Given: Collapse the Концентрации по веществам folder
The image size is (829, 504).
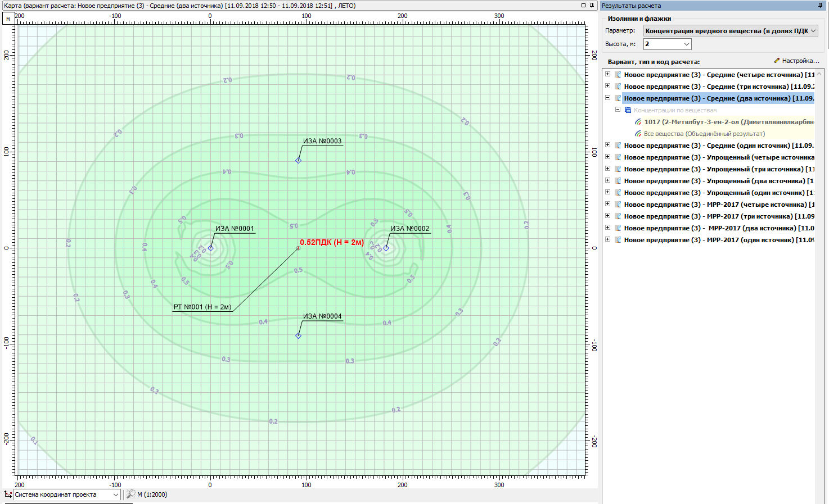Looking at the screenshot, I should (618, 110).
